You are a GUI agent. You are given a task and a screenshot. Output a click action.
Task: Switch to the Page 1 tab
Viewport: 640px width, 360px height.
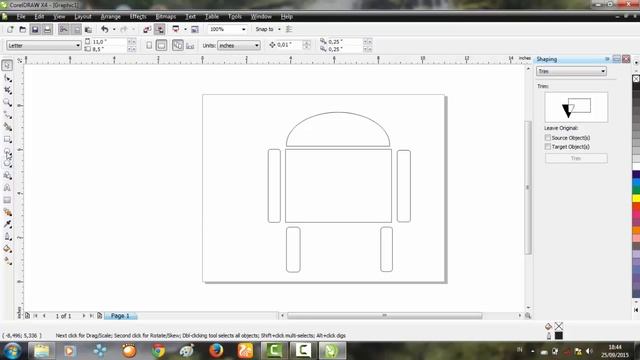click(120, 316)
